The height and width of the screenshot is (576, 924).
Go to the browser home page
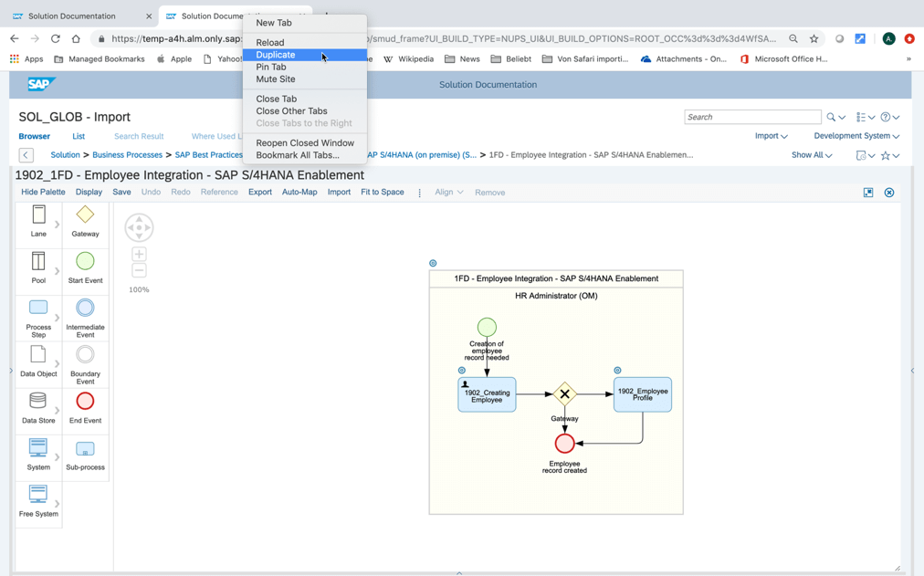(x=76, y=39)
